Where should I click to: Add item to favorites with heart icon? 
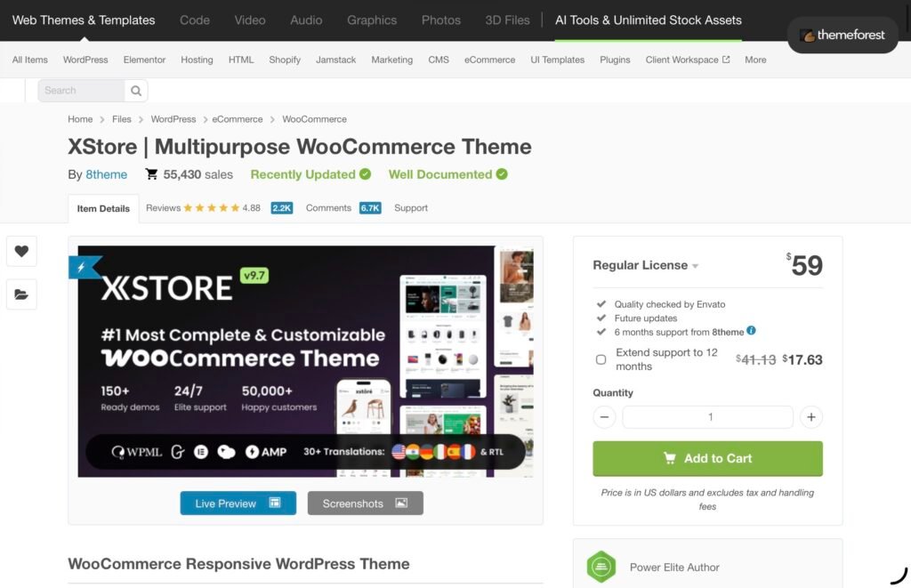coord(21,251)
